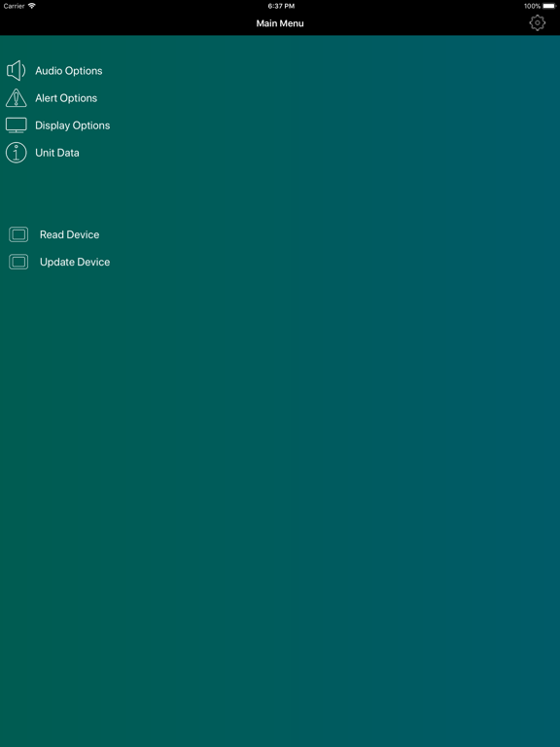Tap the 6:37 PM clock
560x747 pixels.
coord(281,6)
